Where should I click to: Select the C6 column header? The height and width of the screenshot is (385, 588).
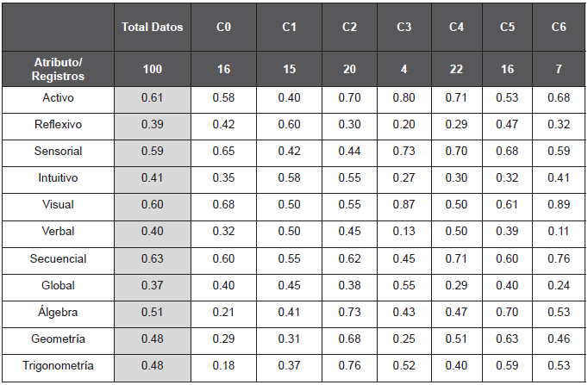(x=559, y=28)
